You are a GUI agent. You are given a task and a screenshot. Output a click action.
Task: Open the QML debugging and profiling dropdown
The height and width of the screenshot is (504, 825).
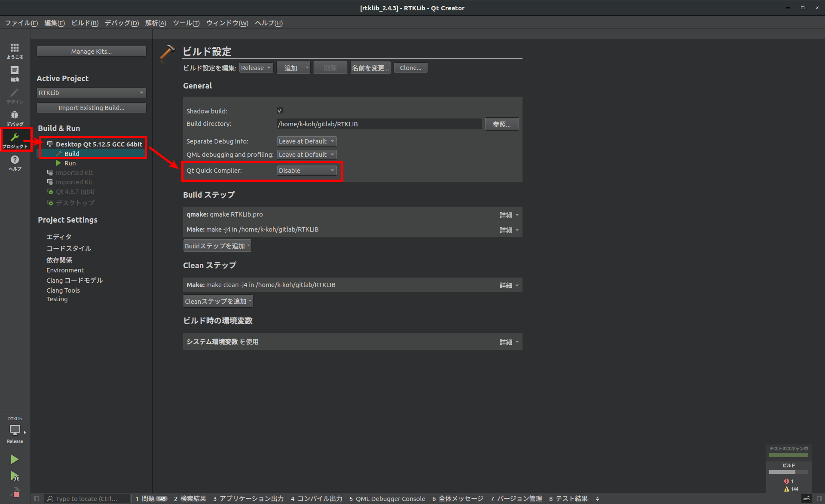[305, 154]
